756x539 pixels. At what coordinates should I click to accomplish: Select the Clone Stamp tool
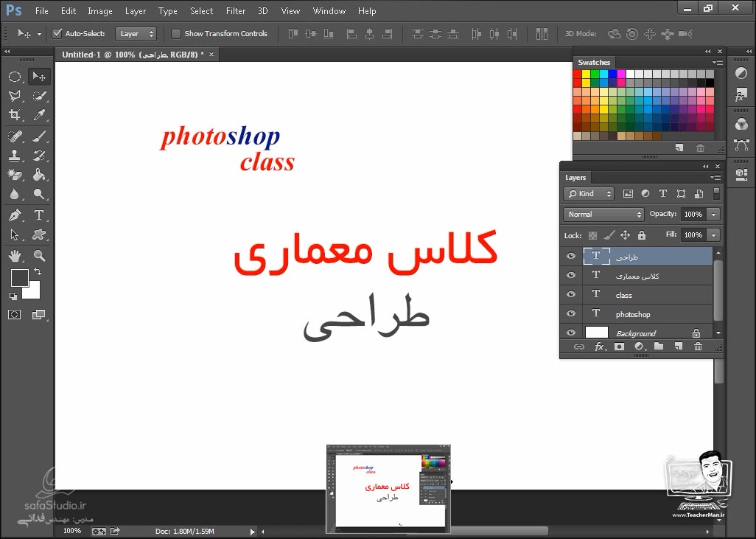tap(15, 156)
